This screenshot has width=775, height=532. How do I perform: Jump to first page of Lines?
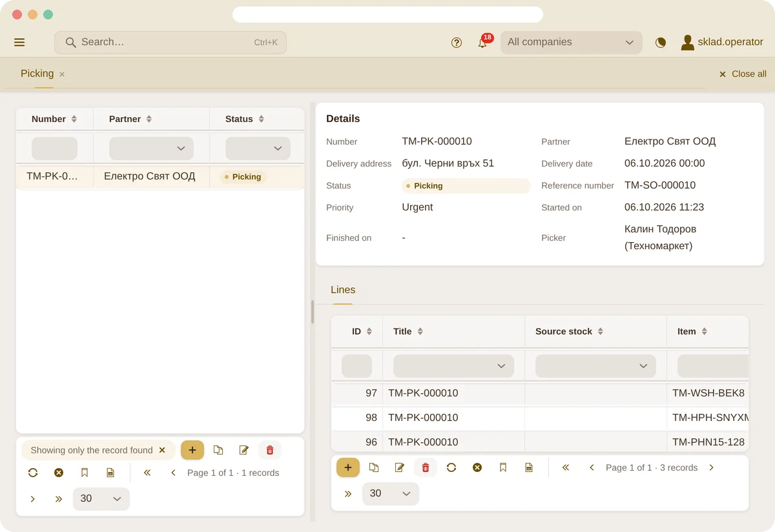566,467
